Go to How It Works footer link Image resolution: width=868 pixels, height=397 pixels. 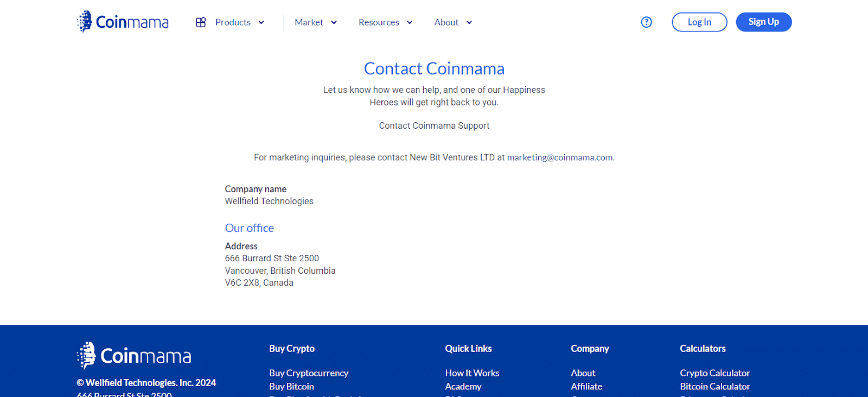pyautogui.click(x=472, y=373)
